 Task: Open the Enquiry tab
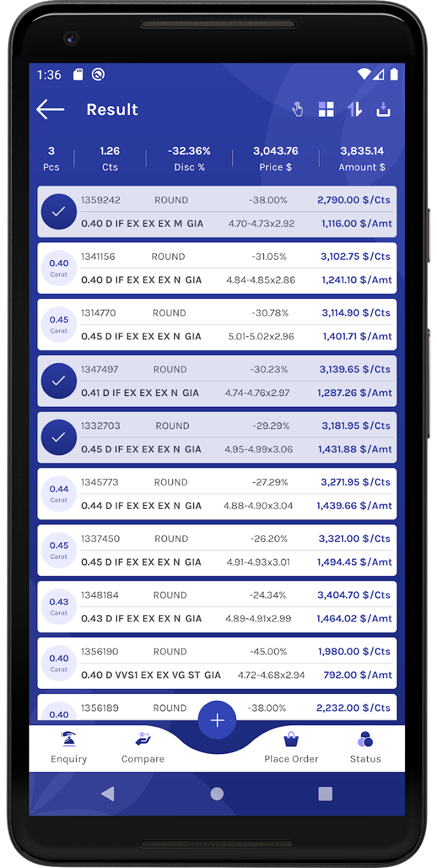(x=69, y=748)
